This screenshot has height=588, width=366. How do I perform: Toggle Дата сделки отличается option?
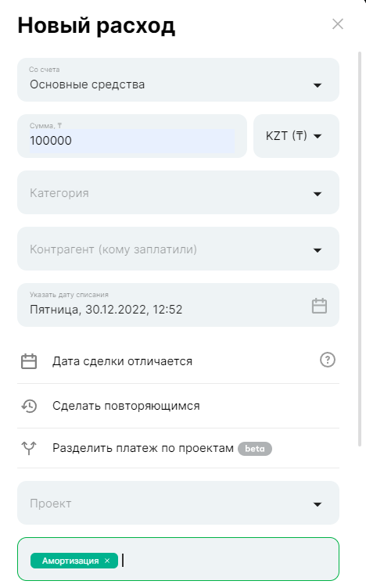click(x=178, y=361)
